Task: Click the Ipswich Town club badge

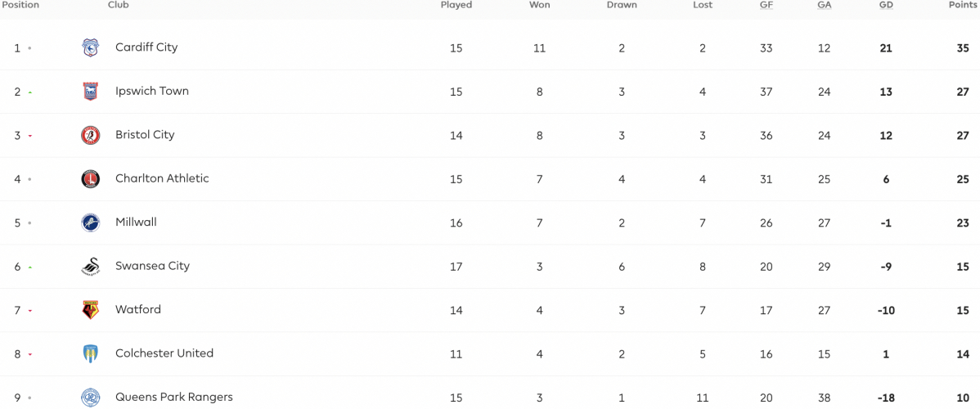Action: pyautogui.click(x=91, y=92)
